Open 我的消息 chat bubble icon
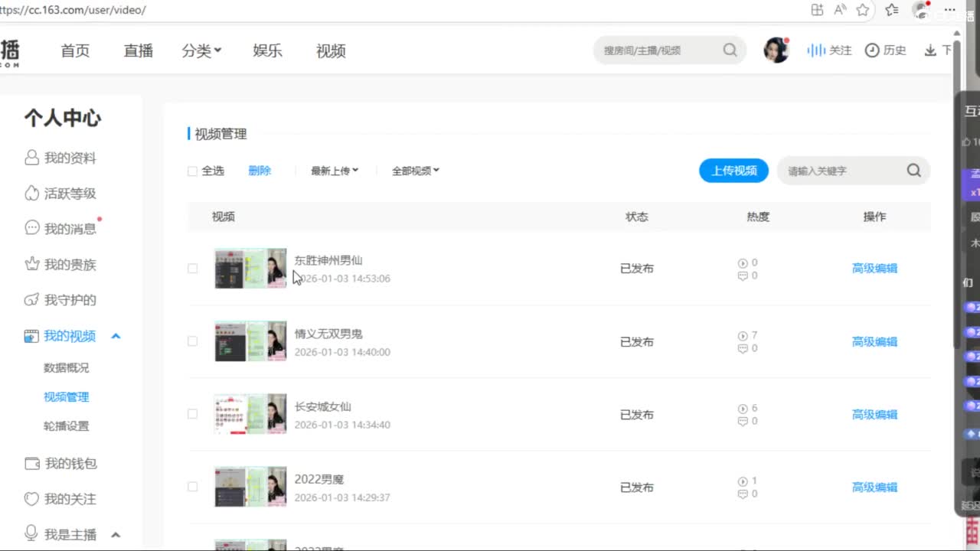Screen dimensions: 980x551 [31, 228]
